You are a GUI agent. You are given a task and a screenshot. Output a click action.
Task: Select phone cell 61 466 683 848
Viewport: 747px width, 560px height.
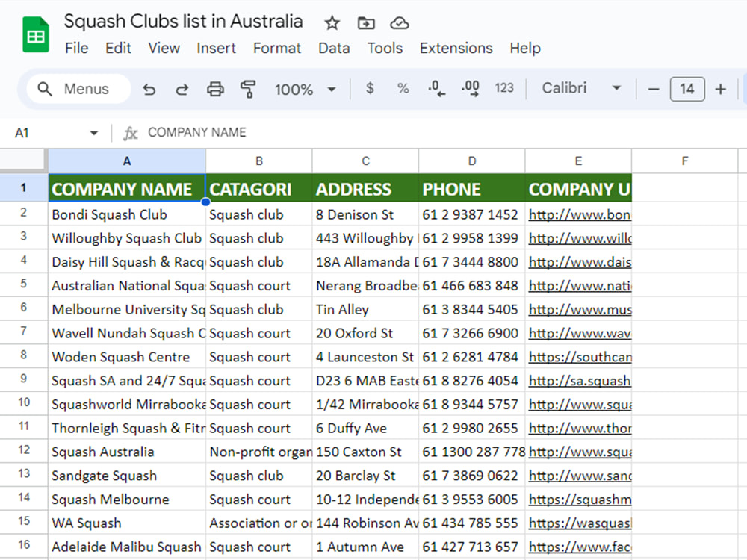(x=471, y=285)
